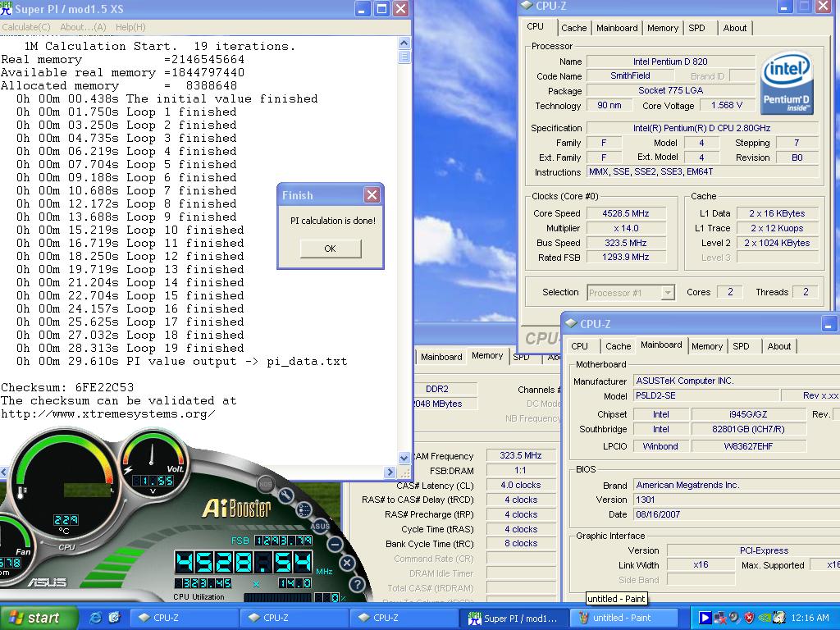Click the Core Voltage 1.568 V value
The image size is (840, 630).
727,105
